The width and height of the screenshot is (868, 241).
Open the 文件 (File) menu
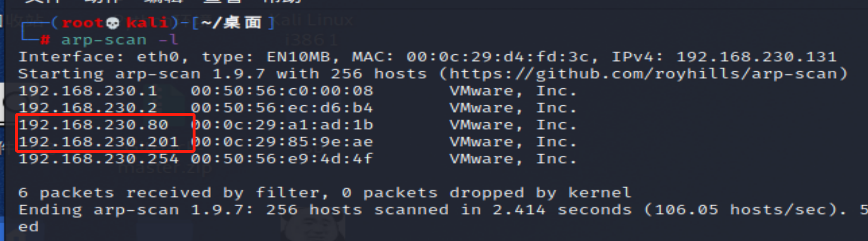tap(43, 1)
